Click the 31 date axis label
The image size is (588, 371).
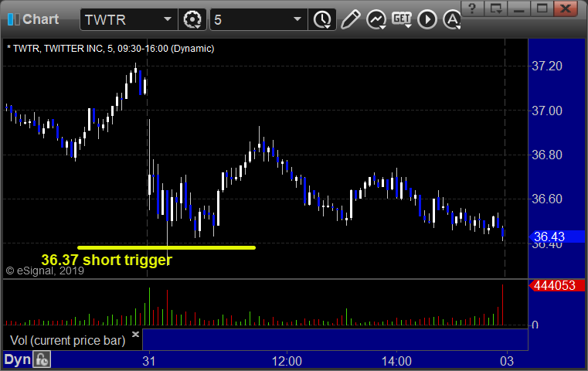coord(149,361)
